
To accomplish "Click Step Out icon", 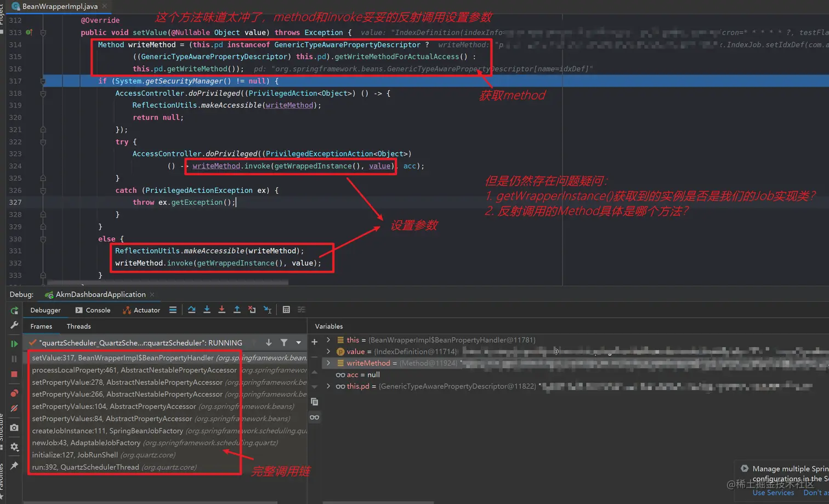I will click(237, 310).
